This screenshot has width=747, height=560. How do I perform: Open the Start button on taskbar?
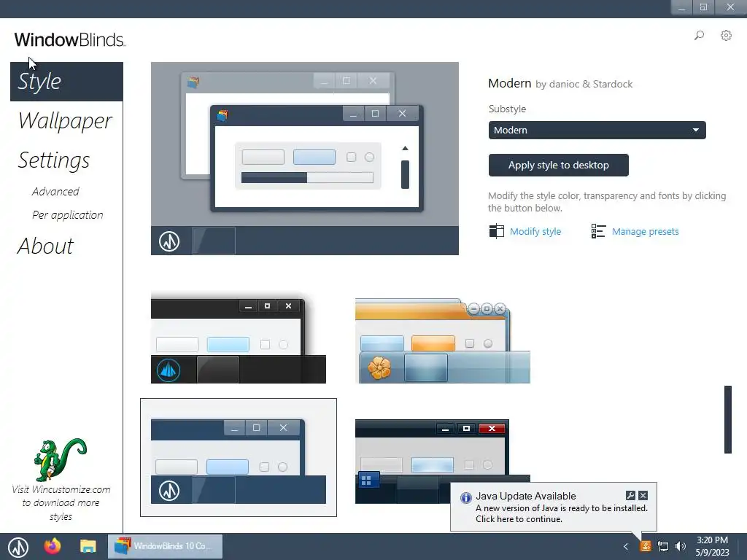click(18, 547)
